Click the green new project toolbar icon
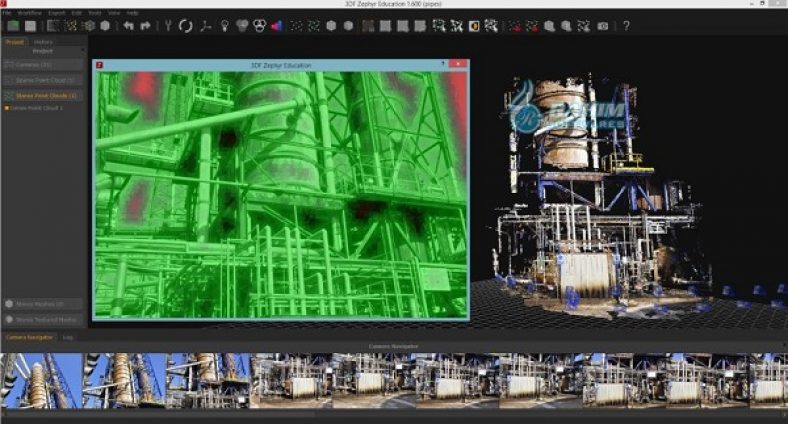Viewport: 788px width, 424px height. (x=14, y=26)
